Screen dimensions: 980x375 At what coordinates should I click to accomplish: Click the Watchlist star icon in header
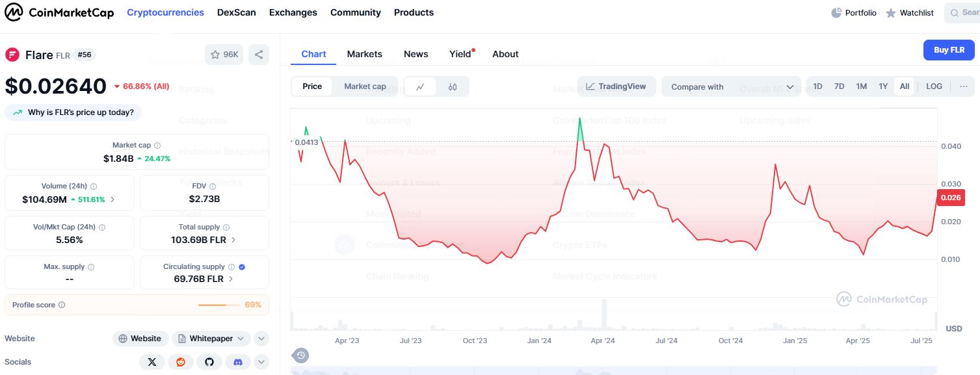click(891, 13)
